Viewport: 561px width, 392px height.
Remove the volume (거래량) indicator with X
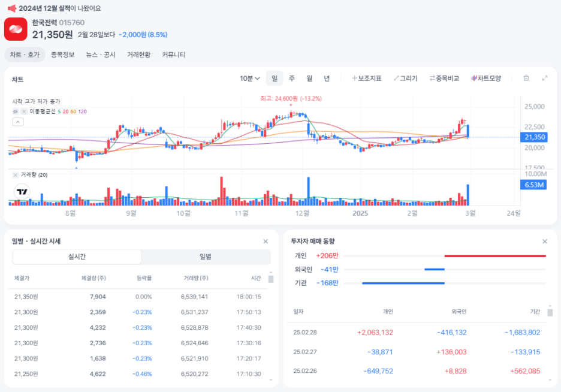[16, 175]
